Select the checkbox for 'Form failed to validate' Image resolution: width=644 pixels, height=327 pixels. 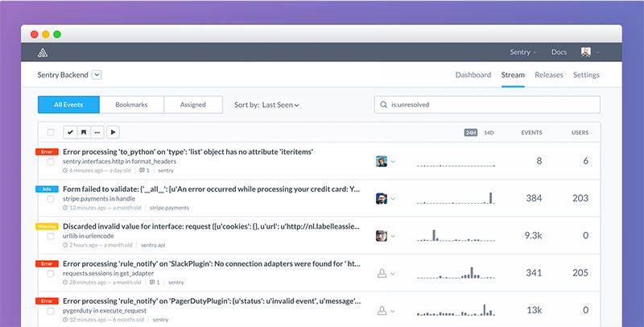51,199
